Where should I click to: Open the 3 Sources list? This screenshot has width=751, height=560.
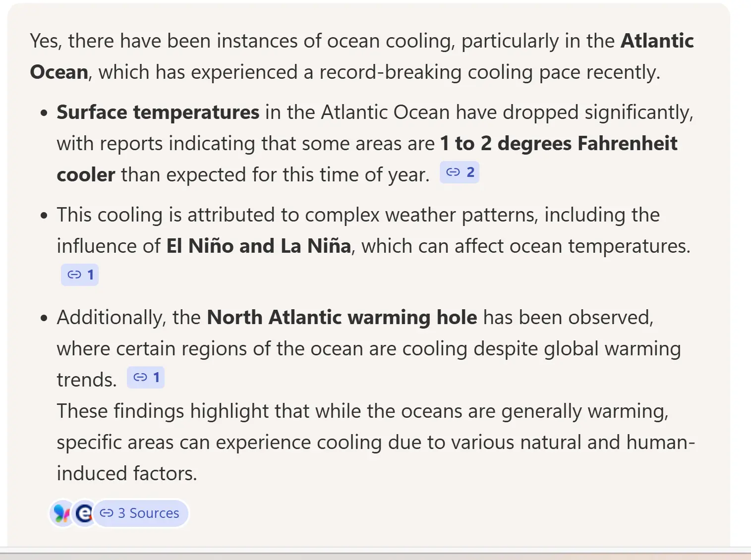[140, 513]
